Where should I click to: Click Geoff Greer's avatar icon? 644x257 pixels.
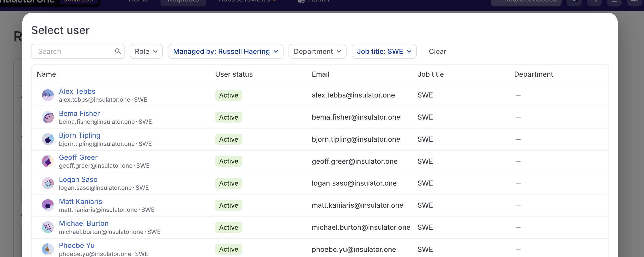[x=47, y=161]
